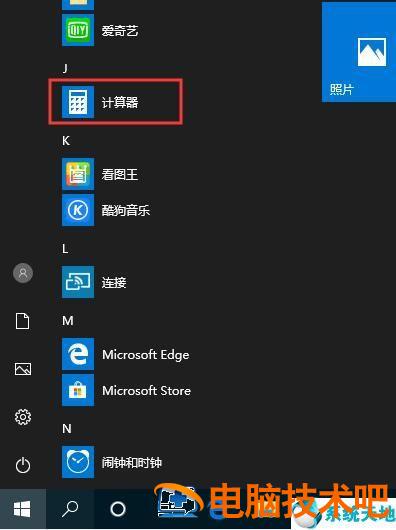Open the Microsoft Store icon
Screen dimensions: 396x530
[x=78, y=390]
